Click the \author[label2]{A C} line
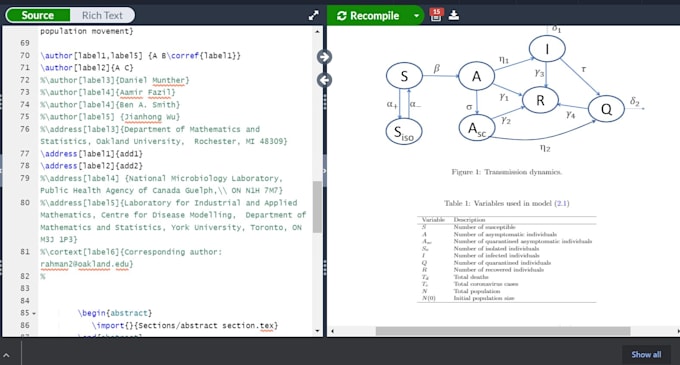The height and width of the screenshot is (365, 680). coord(87,68)
